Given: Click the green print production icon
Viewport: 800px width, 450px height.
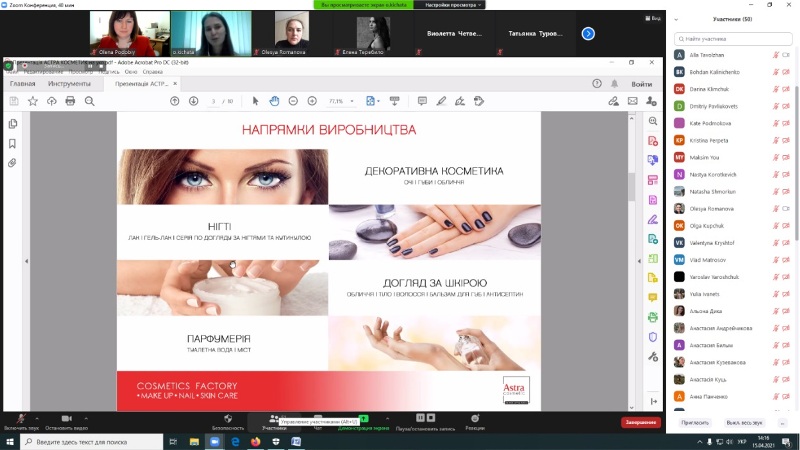Looking at the screenshot, I should (653, 317).
